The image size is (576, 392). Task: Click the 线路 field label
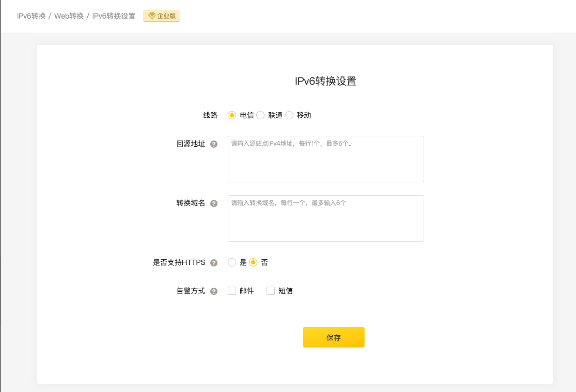(x=210, y=115)
